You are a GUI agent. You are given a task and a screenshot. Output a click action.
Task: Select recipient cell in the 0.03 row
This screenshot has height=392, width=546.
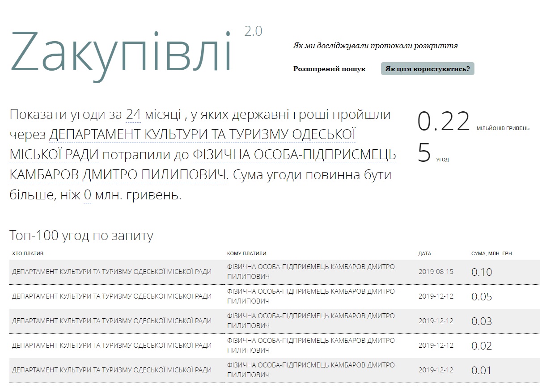pyautogui.click(x=311, y=321)
